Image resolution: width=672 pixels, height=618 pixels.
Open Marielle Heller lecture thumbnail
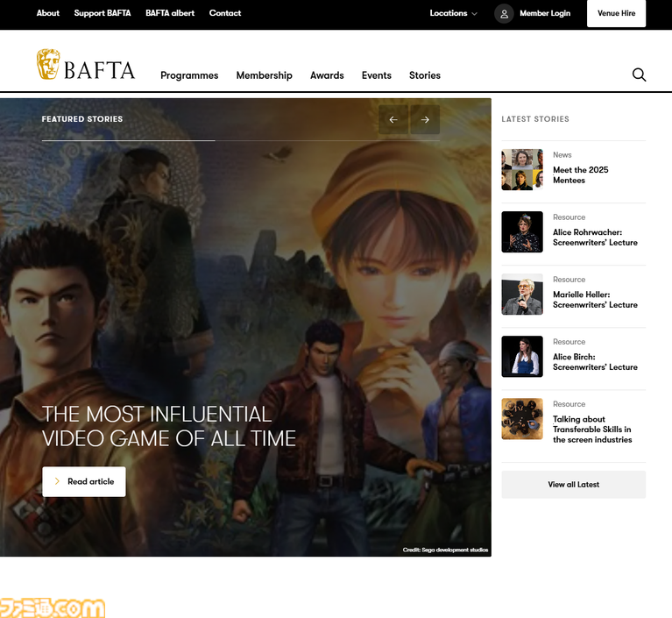tap(522, 295)
